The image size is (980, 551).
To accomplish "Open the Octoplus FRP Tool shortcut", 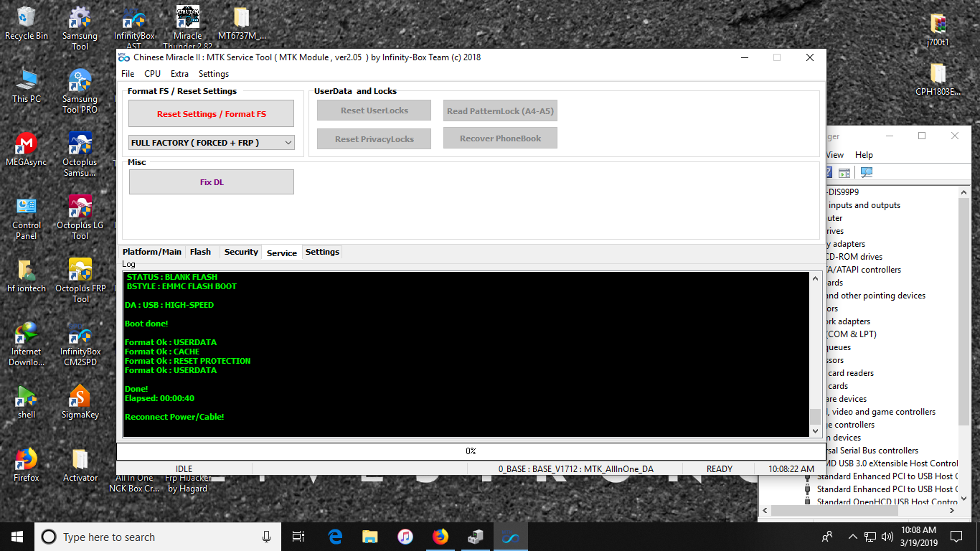I will tap(80, 281).
